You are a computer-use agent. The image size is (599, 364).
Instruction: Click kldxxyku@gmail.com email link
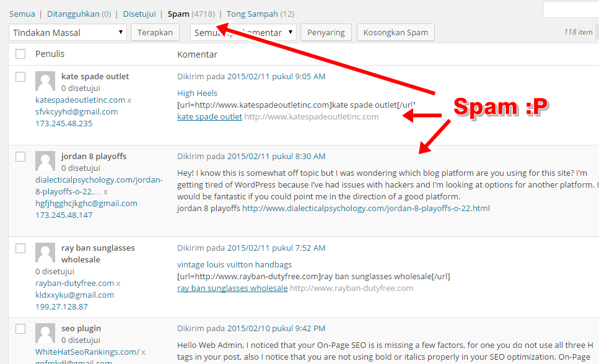click(75, 295)
